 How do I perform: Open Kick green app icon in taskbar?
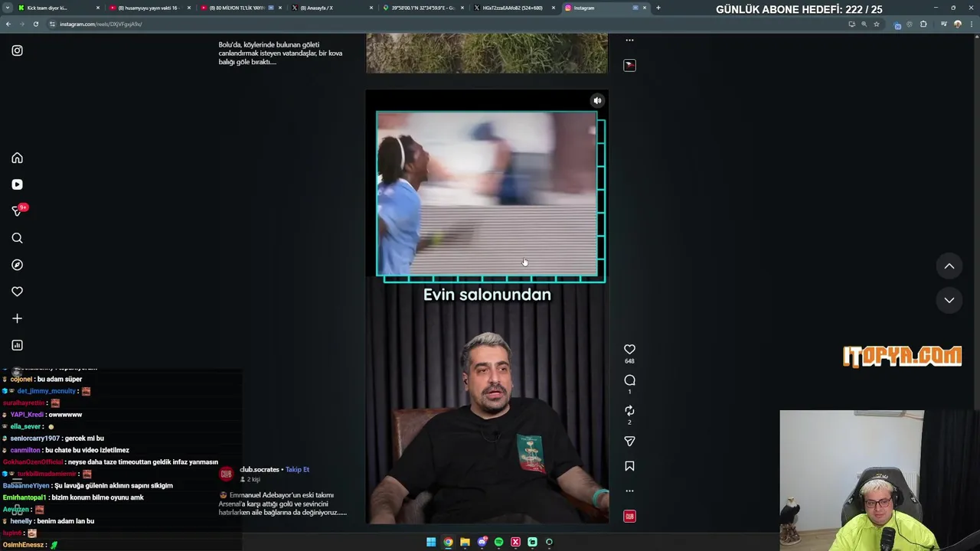532,542
